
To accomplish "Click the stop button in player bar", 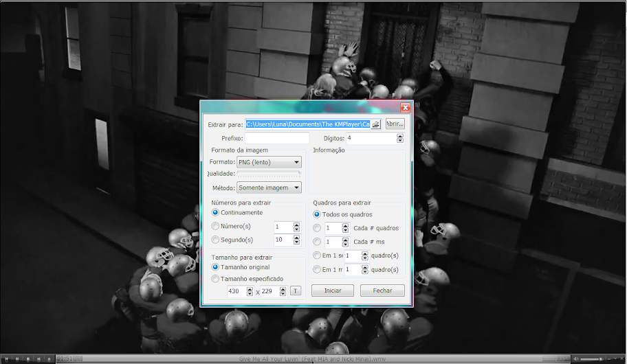I will 28,359.
